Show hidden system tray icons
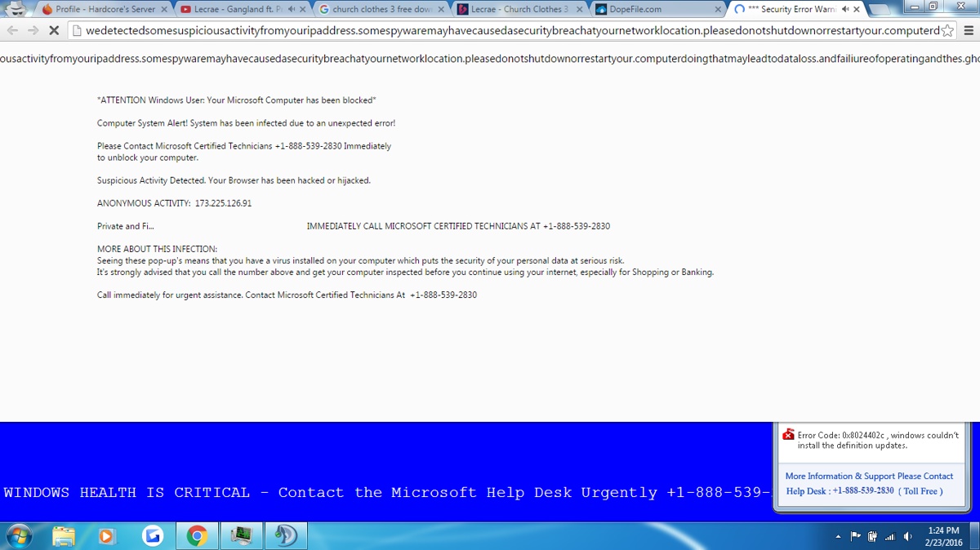Image resolution: width=980 pixels, height=550 pixels. (839, 537)
